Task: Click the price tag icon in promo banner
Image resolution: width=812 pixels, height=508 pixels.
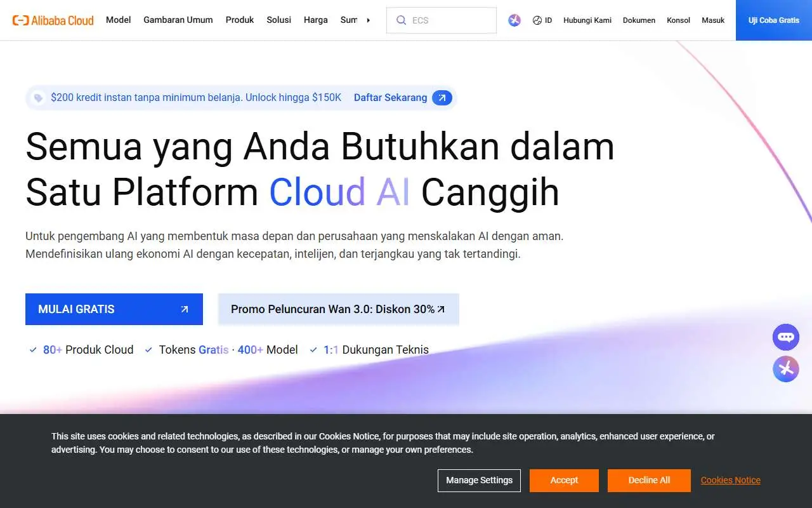Action: [38, 98]
